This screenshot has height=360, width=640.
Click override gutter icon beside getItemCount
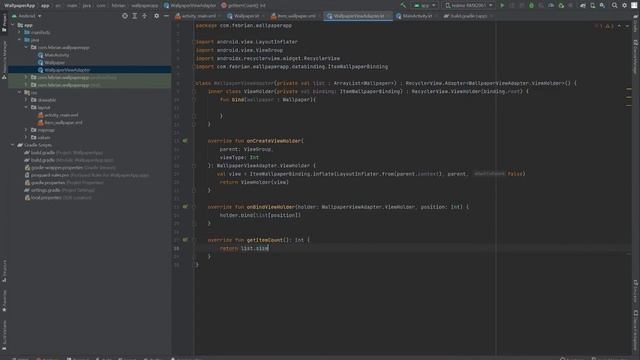[x=185, y=240]
